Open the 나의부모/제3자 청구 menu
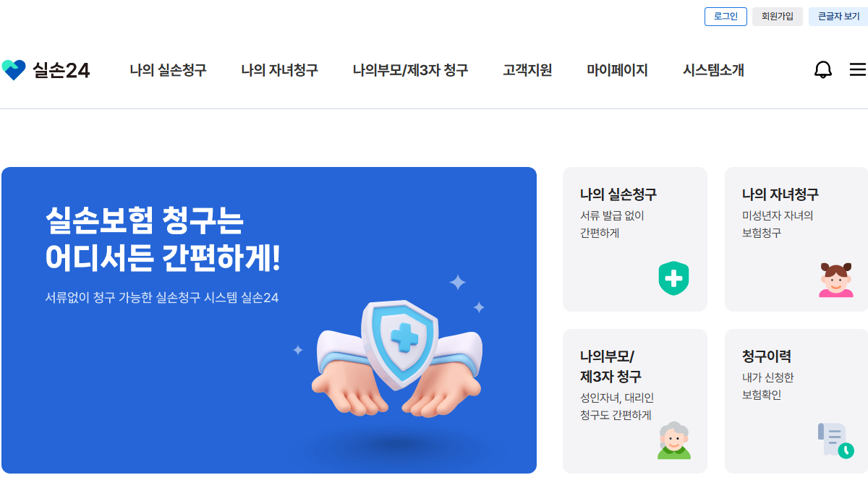The height and width of the screenshot is (488, 868). (410, 70)
